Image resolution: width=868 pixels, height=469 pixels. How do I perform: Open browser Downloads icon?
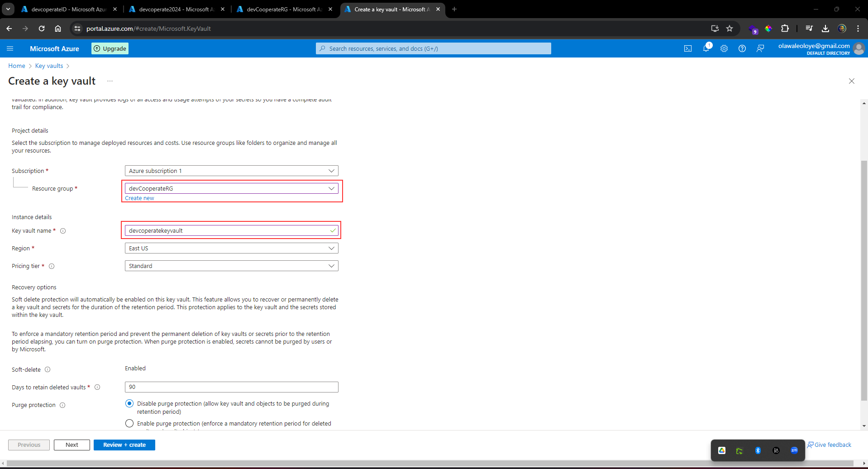(825, 29)
